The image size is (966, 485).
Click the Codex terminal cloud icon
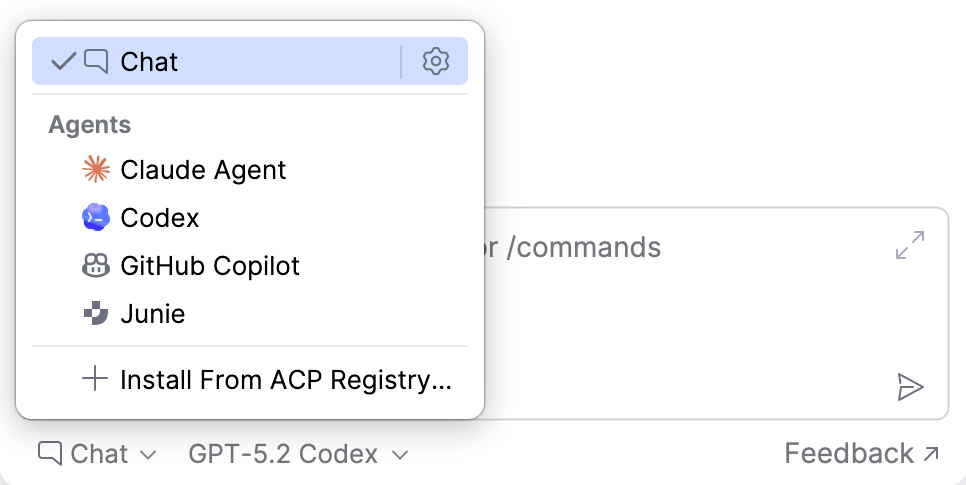96,218
